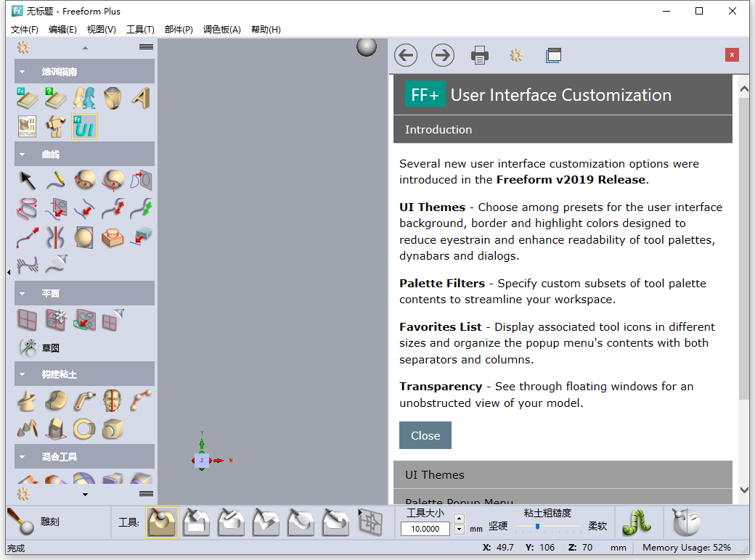
Task: Select the face mirror clay tool
Action: tap(113, 402)
